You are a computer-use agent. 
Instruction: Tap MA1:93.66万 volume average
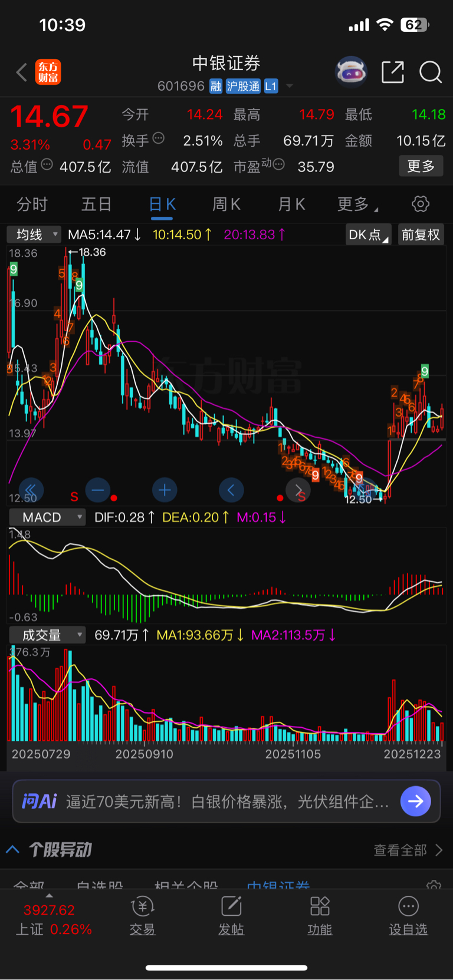click(x=200, y=635)
